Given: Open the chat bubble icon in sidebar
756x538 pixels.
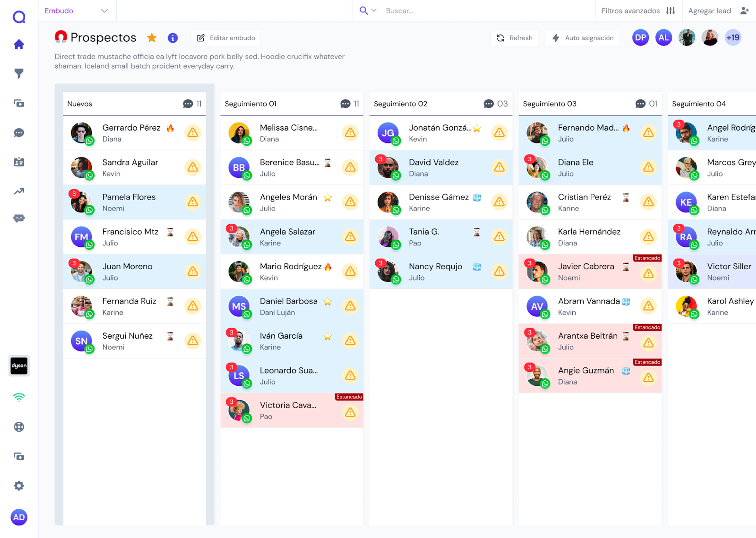Looking at the screenshot, I should coord(19,133).
